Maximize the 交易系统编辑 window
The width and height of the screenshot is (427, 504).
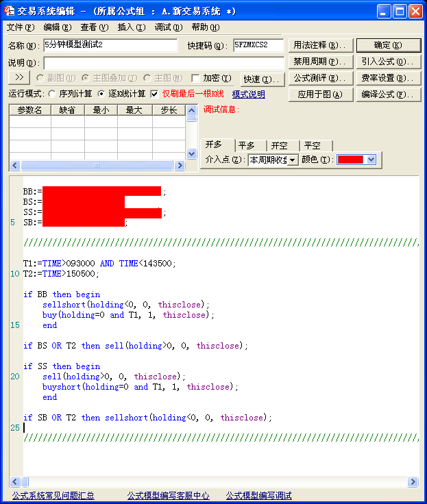[x=400, y=12]
